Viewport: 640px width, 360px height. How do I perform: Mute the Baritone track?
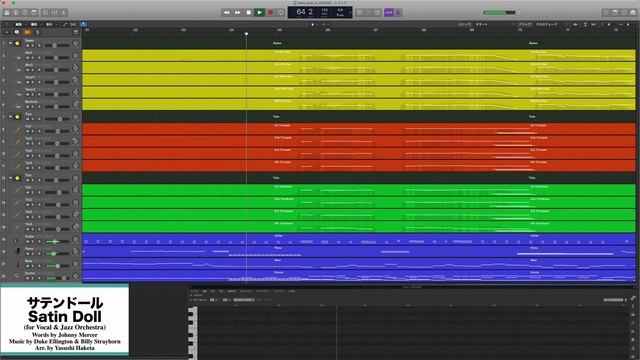pyautogui.click(x=27, y=107)
